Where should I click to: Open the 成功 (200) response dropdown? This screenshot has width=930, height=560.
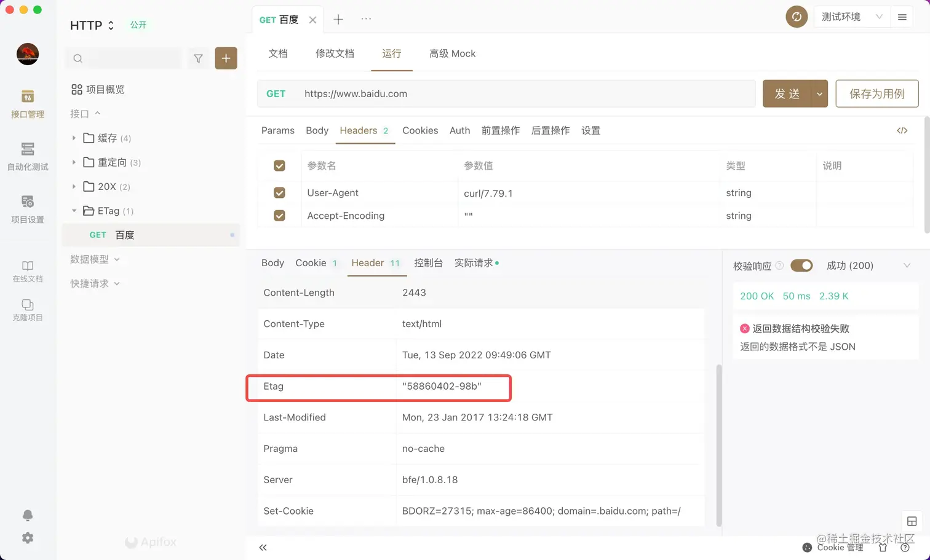click(870, 266)
